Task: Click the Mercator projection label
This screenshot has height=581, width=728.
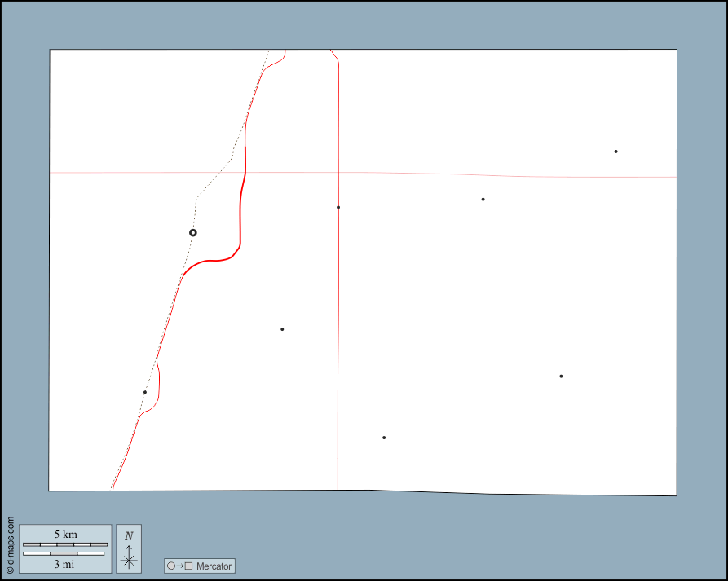Action: [x=214, y=566]
